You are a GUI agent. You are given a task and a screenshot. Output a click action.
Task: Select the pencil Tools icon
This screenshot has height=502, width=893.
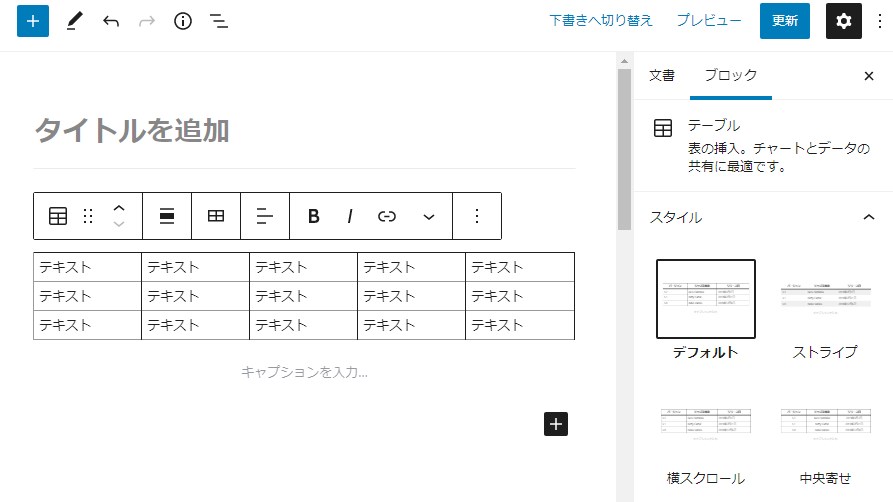click(x=75, y=21)
